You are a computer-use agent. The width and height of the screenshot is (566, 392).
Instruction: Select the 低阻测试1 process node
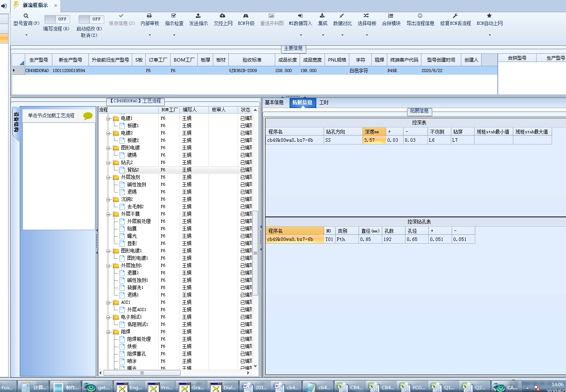click(138, 325)
